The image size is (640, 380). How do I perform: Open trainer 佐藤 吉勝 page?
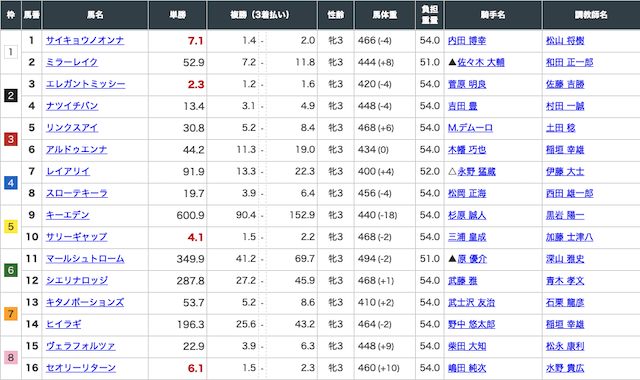click(x=565, y=84)
